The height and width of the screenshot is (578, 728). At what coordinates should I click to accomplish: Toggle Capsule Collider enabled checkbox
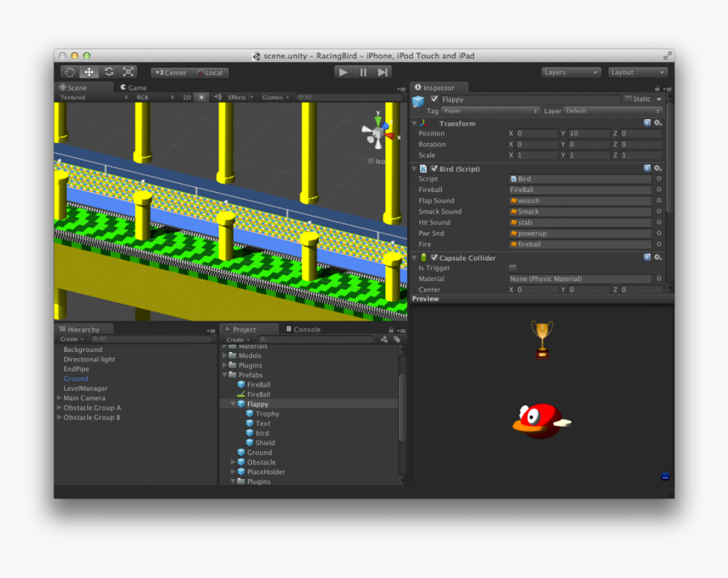tap(434, 257)
